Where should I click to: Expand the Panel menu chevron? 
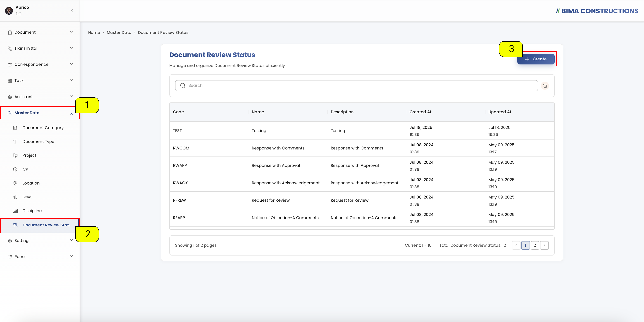click(71, 256)
